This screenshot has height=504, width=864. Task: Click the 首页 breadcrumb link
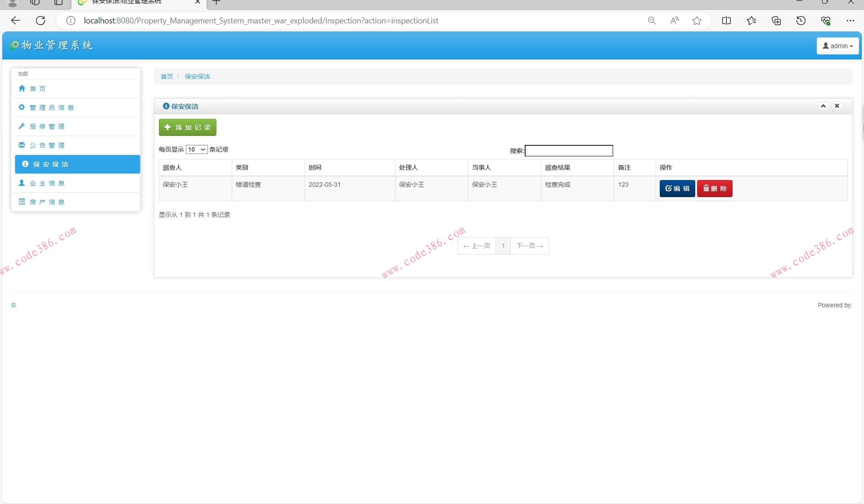pos(166,76)
